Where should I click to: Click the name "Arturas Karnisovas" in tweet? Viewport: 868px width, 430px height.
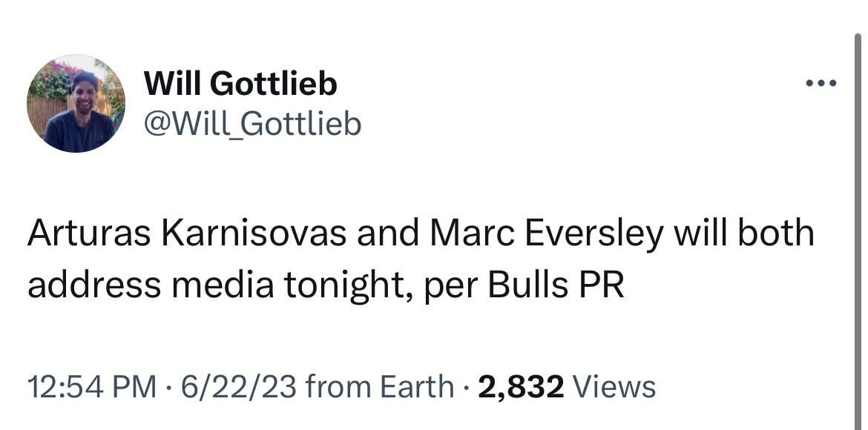click(x=187, y=234)
